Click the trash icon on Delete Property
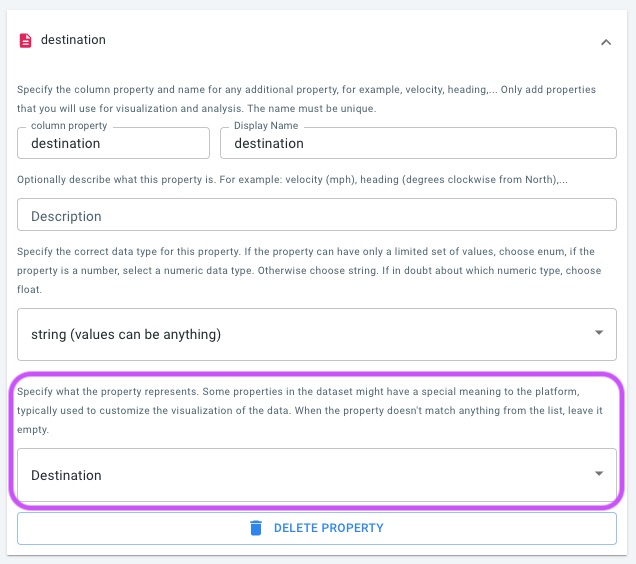 click(x=256, y=528)
